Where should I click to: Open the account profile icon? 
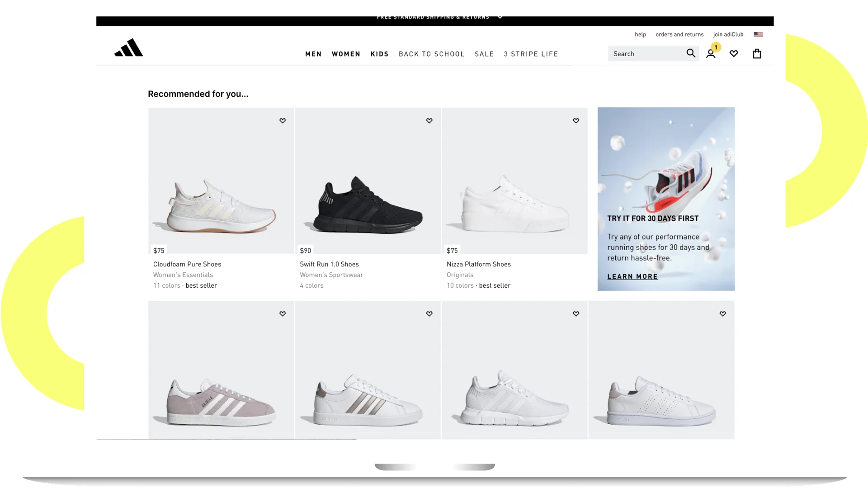[x=710, y=54]
